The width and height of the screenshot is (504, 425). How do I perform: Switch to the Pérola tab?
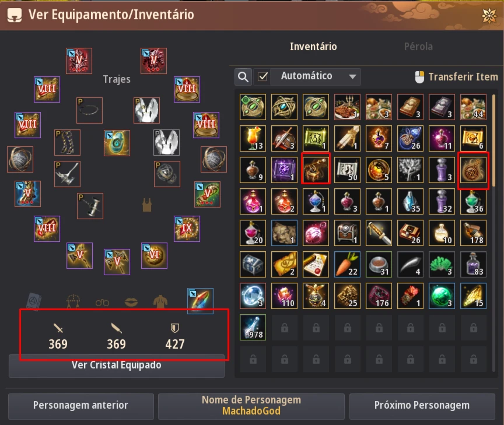[x=418, y=47]
